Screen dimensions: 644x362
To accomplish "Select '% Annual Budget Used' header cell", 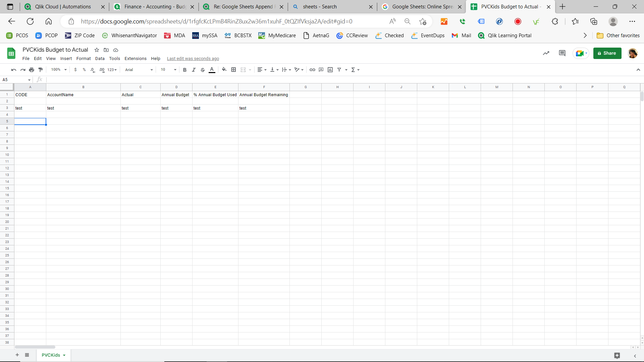I will tap(215, 95).
